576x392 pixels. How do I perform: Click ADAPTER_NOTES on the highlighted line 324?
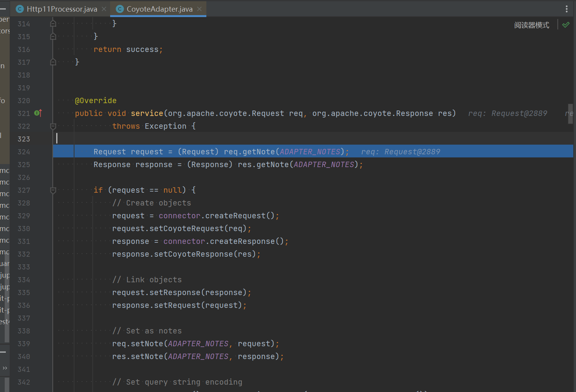click(x=310, y=152)
